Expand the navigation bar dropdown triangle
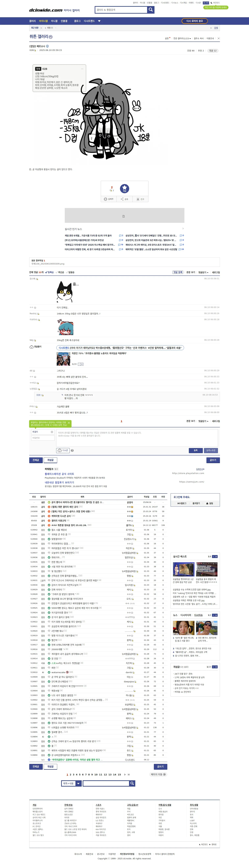 click(99, 21)
